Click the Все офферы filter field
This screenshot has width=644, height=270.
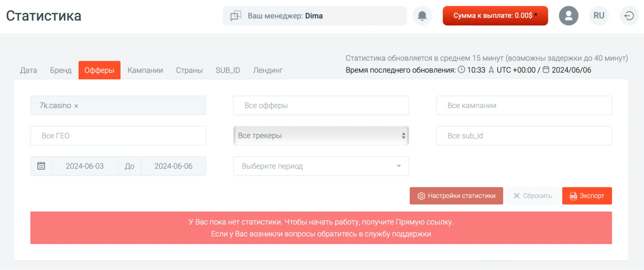321,105
